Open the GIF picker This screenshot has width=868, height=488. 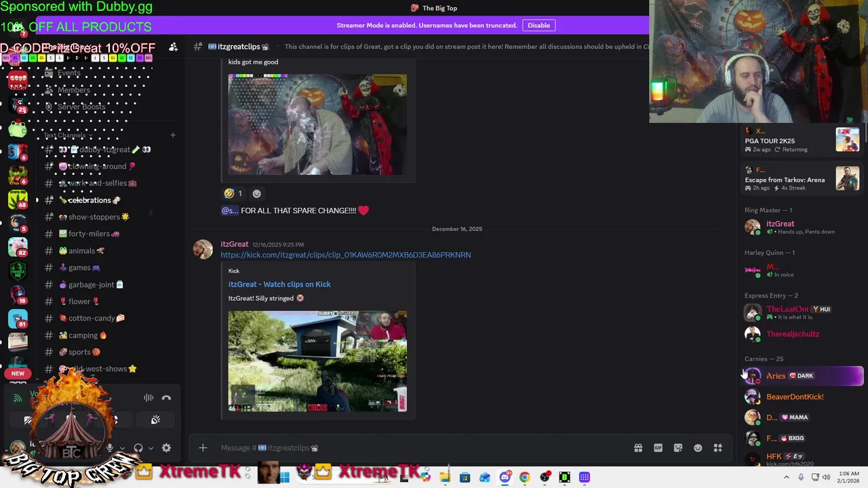click(658, 448)
